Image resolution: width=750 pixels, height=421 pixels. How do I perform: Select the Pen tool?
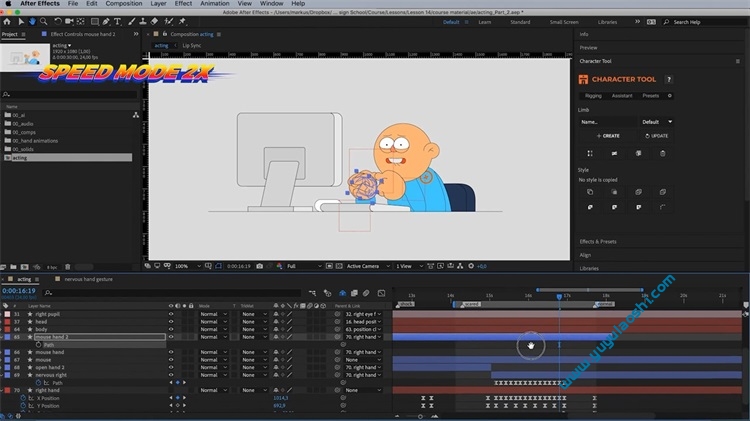click(x=106, y=22)
